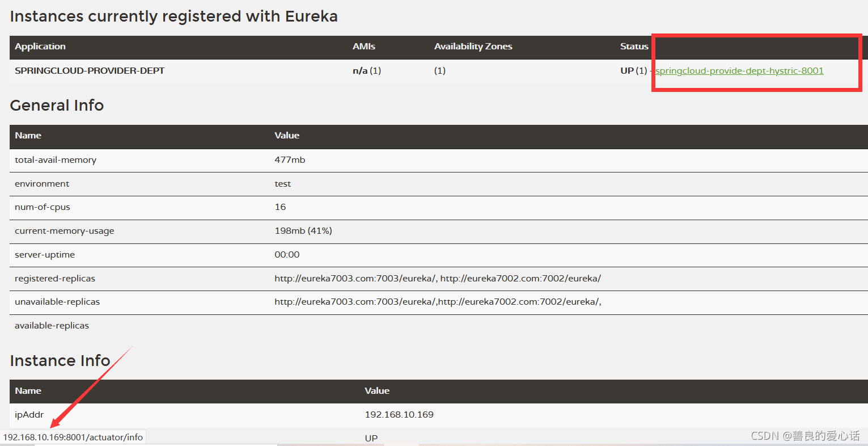The image size is (868, 446).
Task: Click the General Info Name column header
Action: (28, 136)
